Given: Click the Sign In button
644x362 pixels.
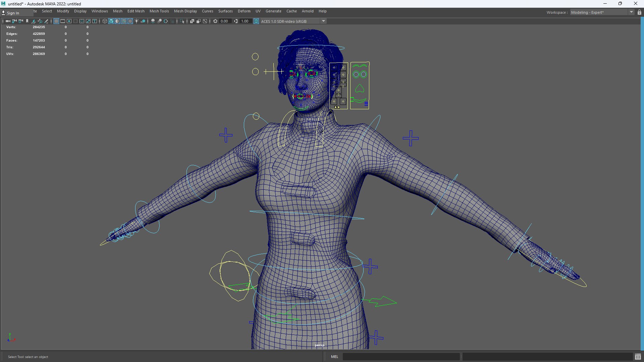Looking at the screenshot, I should pos(13,13).
